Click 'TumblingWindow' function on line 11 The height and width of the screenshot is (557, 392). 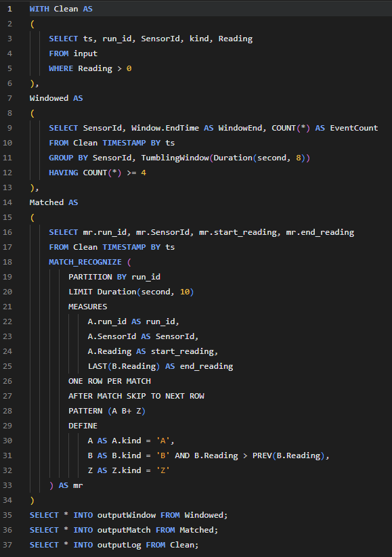(175, 158)
